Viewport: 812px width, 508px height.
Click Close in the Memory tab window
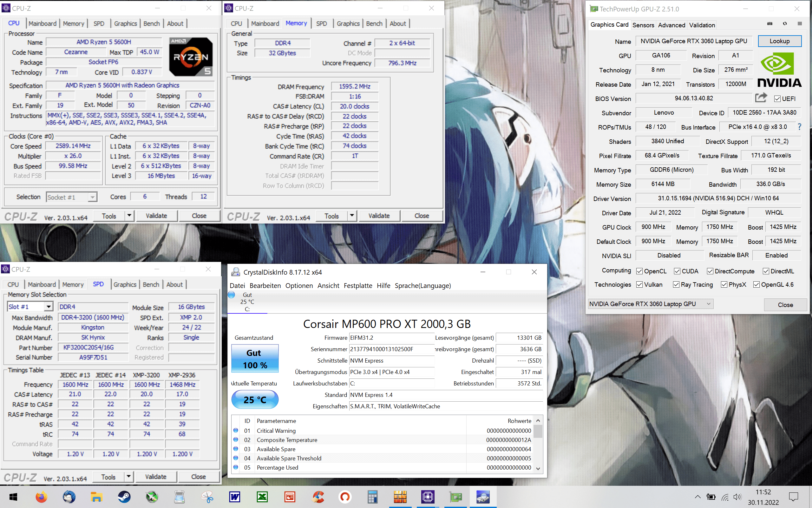coord(422,216)
